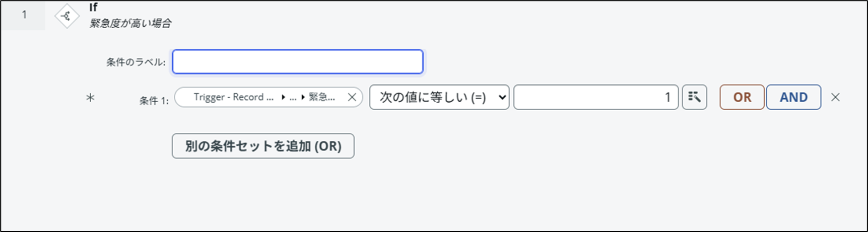Delete condition 1 with the X icon
Viewport: 868px width, 232px height.
tap(835, 98)
